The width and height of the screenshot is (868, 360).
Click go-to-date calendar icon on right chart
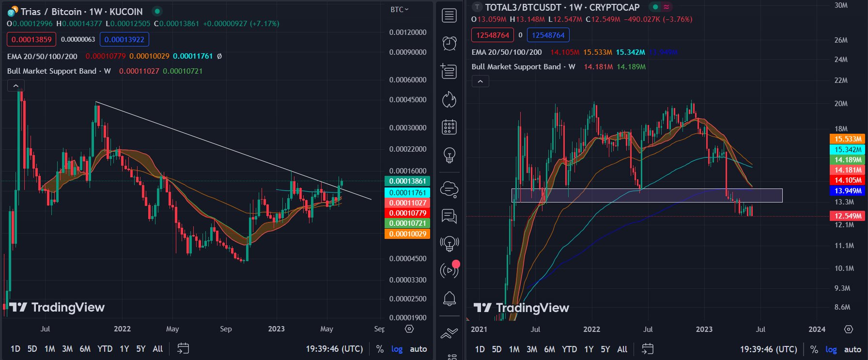(x=648, y=349)
